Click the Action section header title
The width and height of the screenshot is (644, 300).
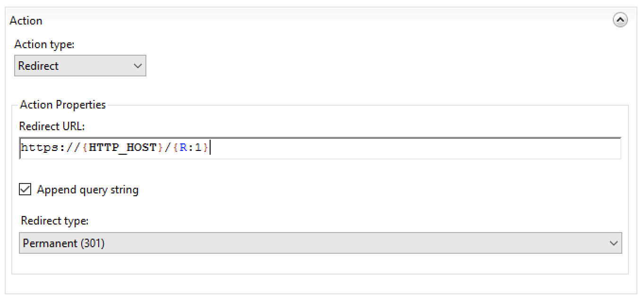(x=26, y=21)
